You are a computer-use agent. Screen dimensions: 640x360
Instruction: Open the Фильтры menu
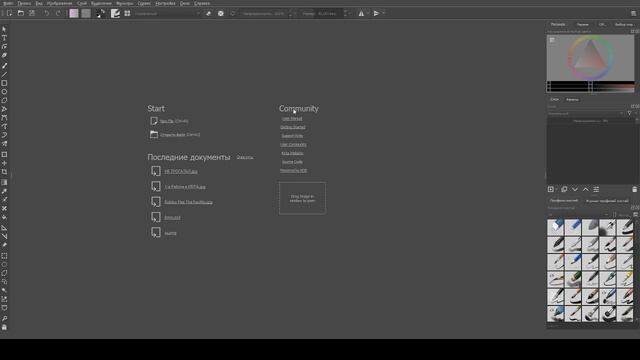pos(124,3)
